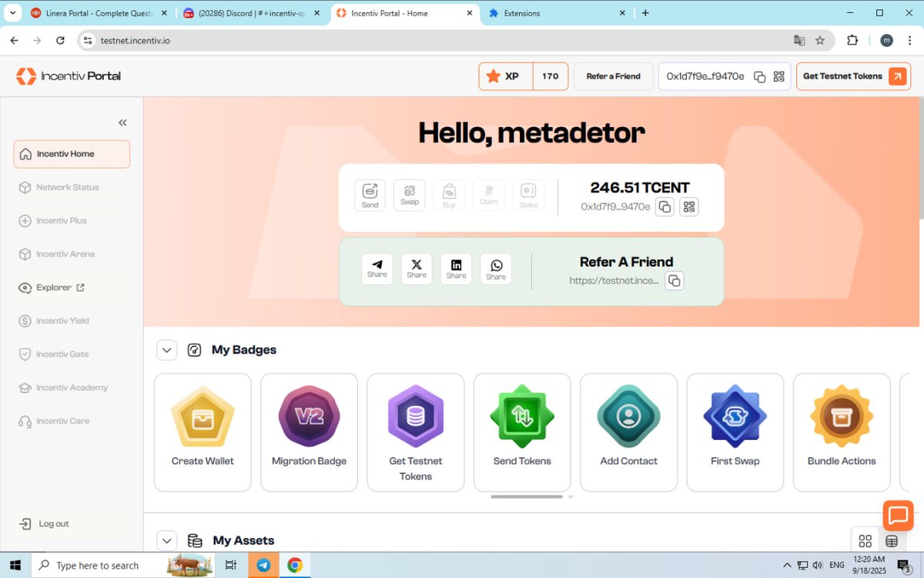Screen dimensions: 924x578
Task: Show QR code under 246.51 TCENT balance
Action: [x=689, y=207]
